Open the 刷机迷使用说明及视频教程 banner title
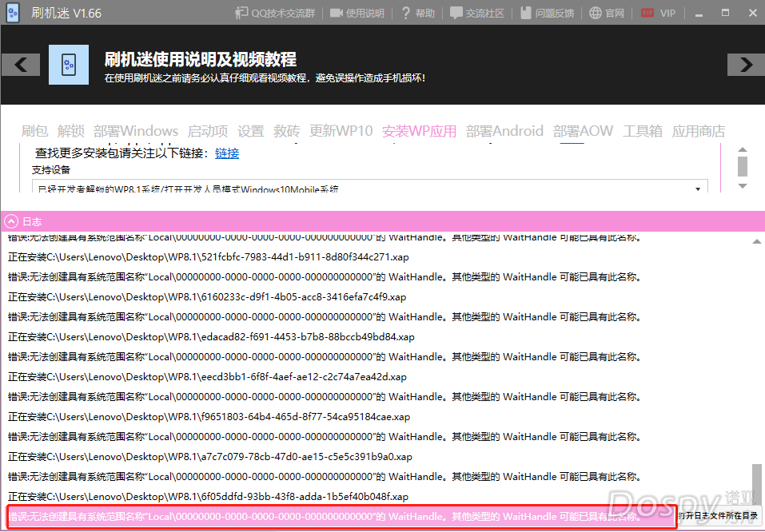 pyautogui.click(x=201, y=59)
